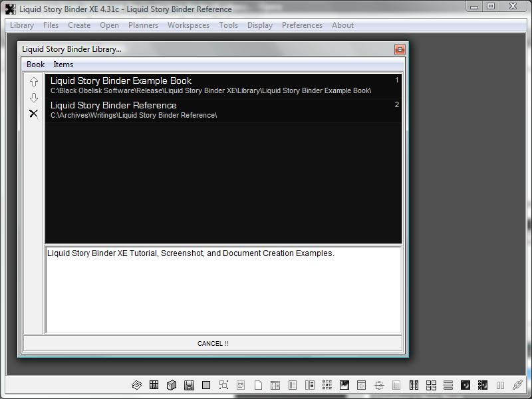532x399 pixels.
Task: Click the floppy disk save icon
Action: pos(189,385)
